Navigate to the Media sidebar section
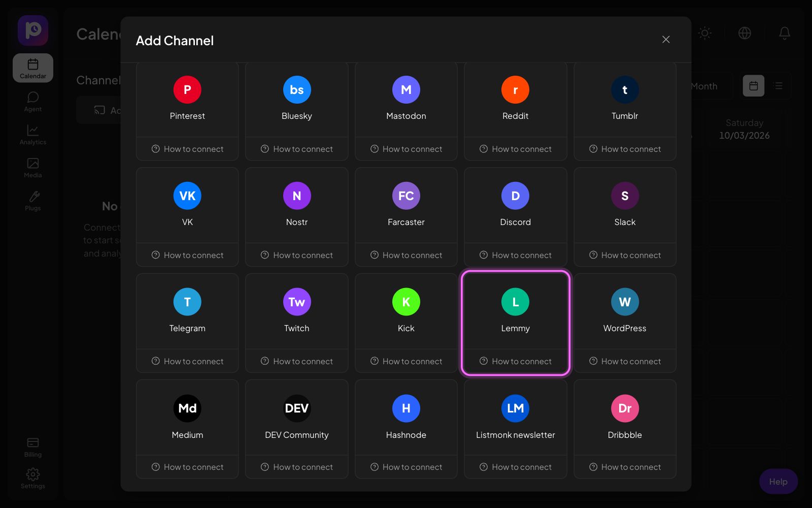 [x=33, y=168]
